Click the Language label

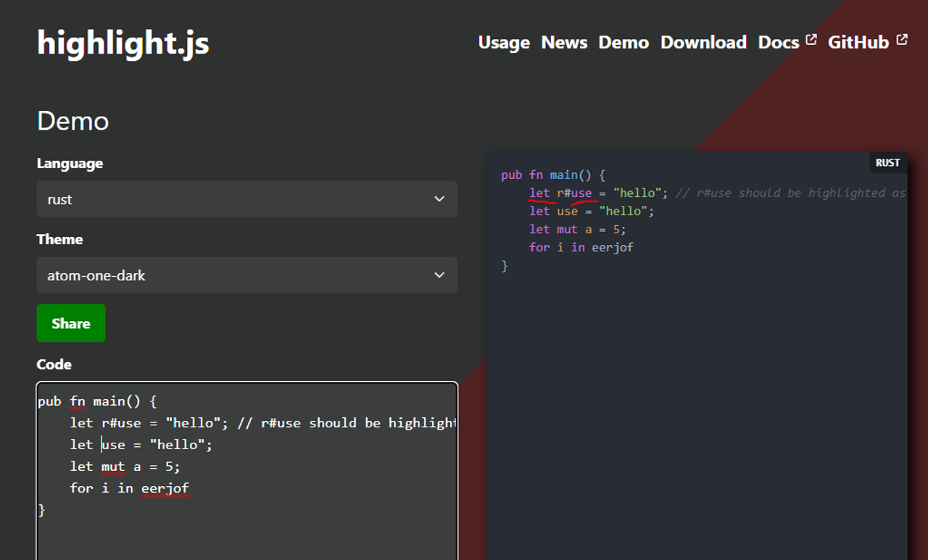70,164
